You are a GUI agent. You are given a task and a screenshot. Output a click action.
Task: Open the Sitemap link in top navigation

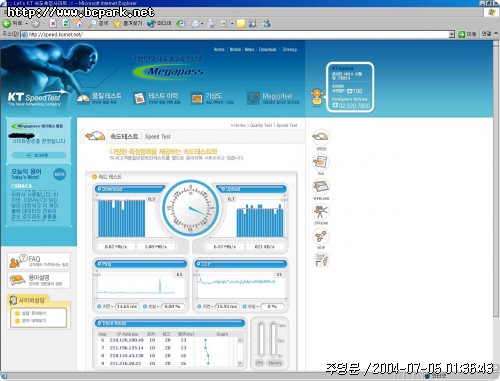coord(290,49)
